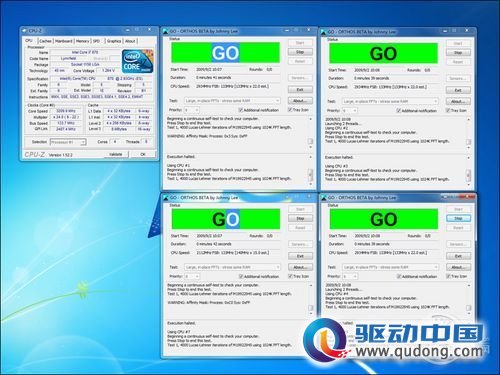
Task: Click Exit in the top-right ORTHOS window
Action: 458,90
